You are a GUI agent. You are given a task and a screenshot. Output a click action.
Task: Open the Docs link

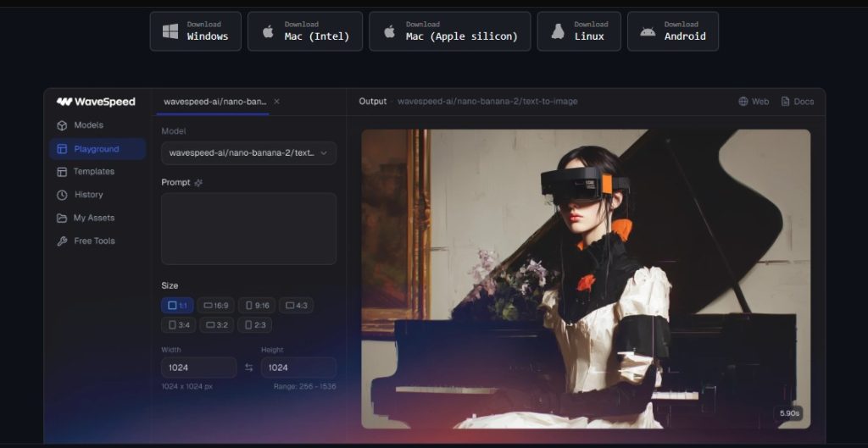tap(797, 102)
